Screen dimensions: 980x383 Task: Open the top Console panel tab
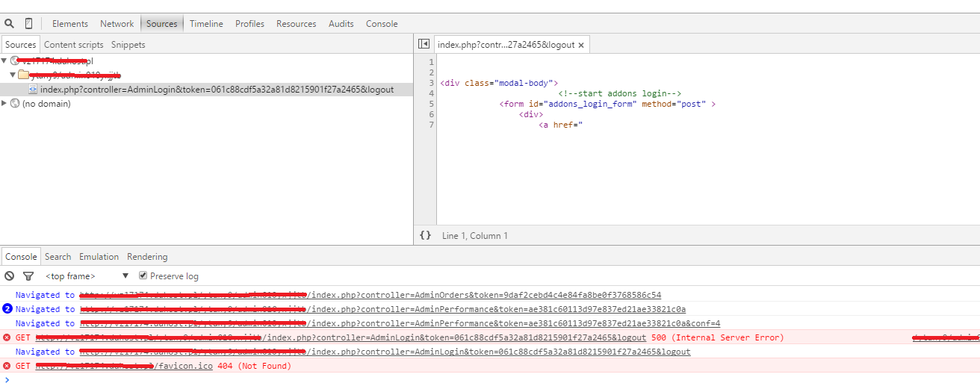pyautogui.click(x=382, y=24)
